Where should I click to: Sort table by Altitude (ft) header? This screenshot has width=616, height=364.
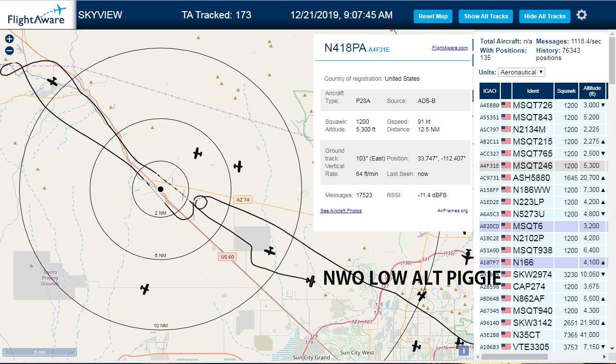[592, 91]
